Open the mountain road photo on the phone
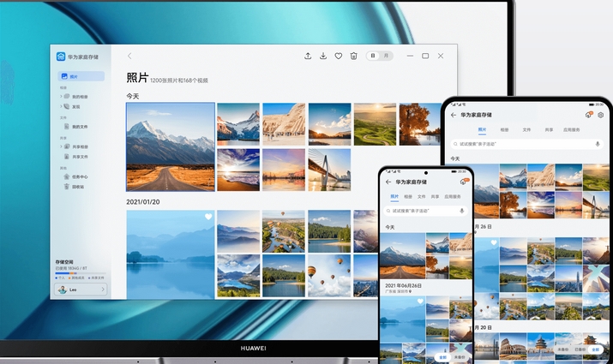This screenshot has height=364, width=613. tap(403, 255)
